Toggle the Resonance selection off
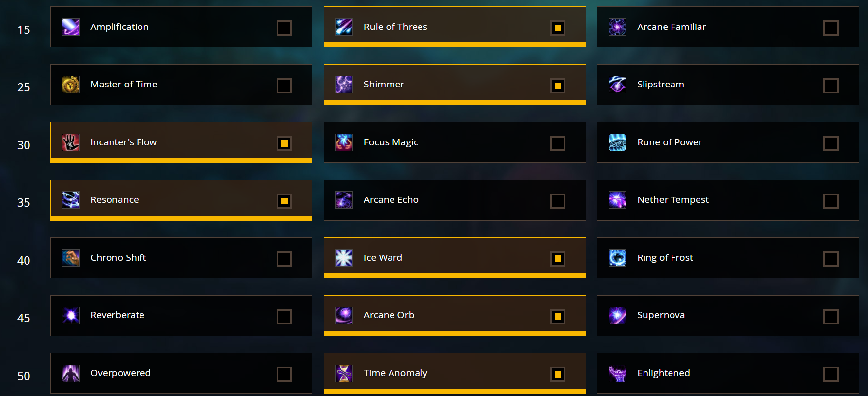The height and width of the screenshot is (396, 868). tap(284, 200)
